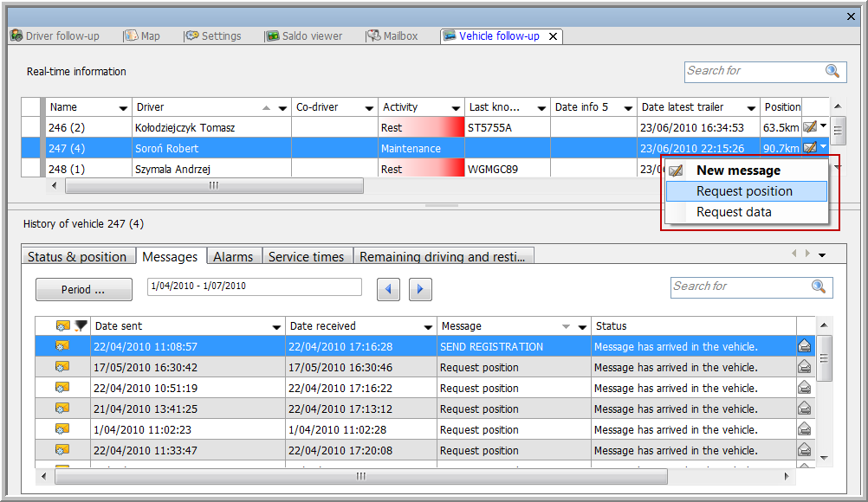Click the Period ... button
This screenshot has width=868, height=502.
click(x=83, y=289)
